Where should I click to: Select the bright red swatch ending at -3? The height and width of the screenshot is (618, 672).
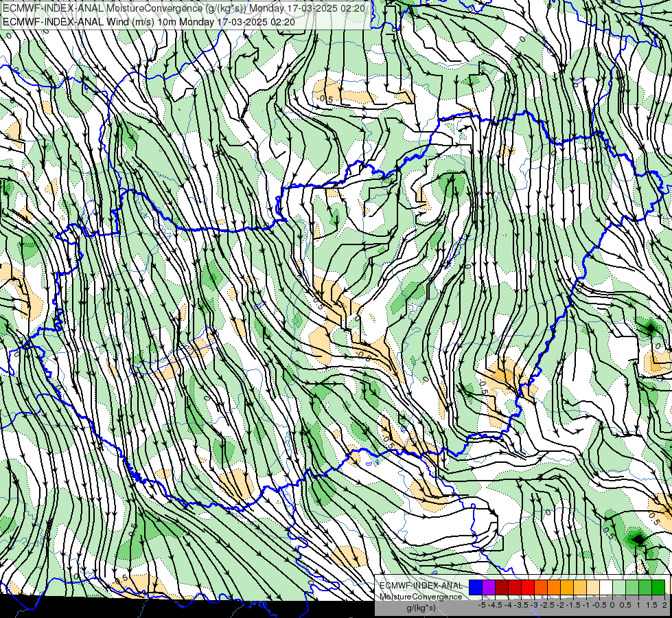(528, 587)
